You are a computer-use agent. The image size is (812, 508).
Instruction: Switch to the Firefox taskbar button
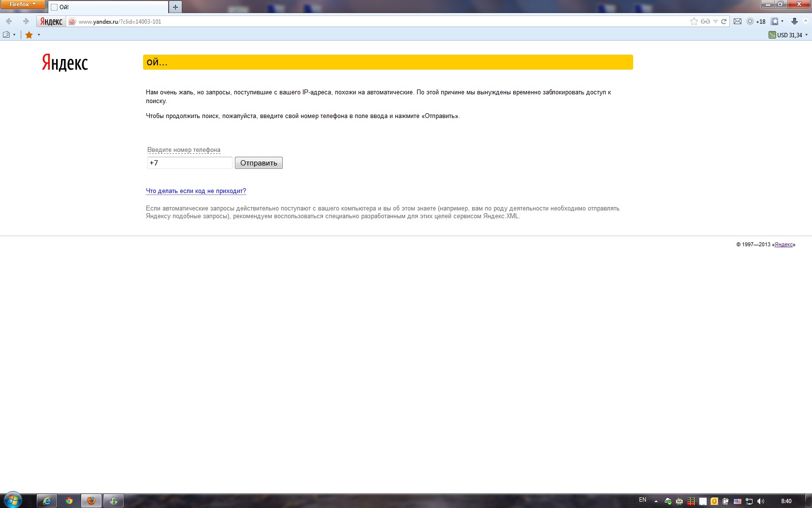click(x=91, y=501)
